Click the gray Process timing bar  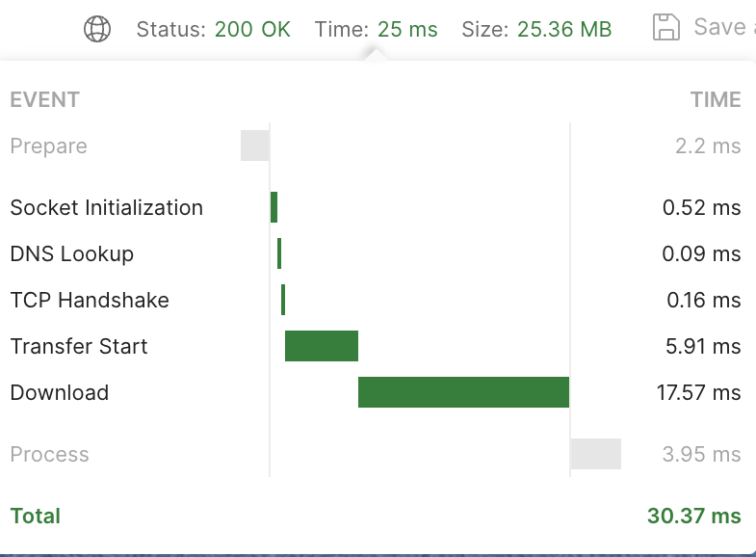point(595,454)
